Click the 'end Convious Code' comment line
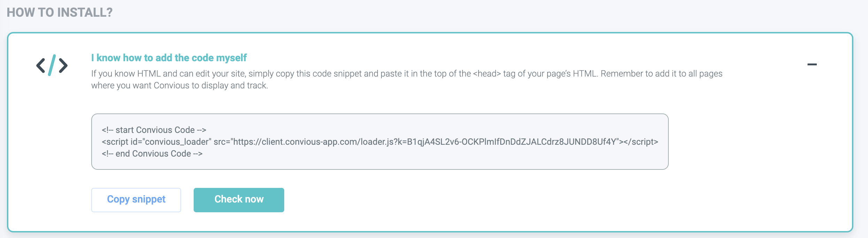868x238 pixels. 152,154
